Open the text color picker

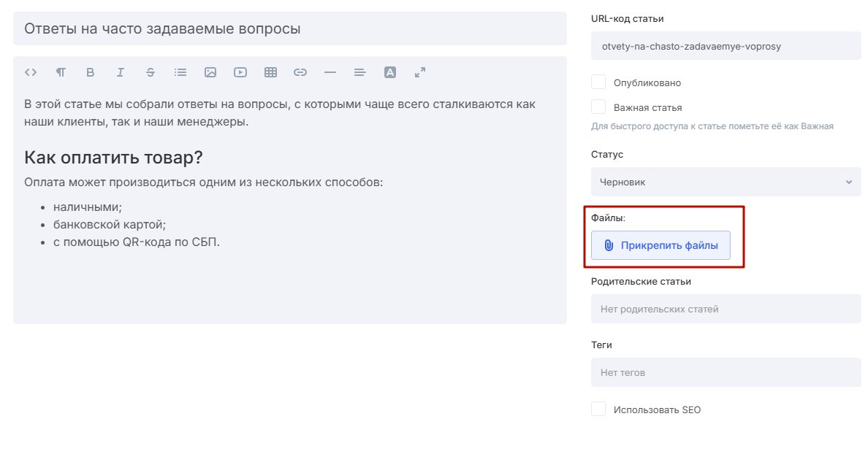pyautogui.click(x=390, y=72)
